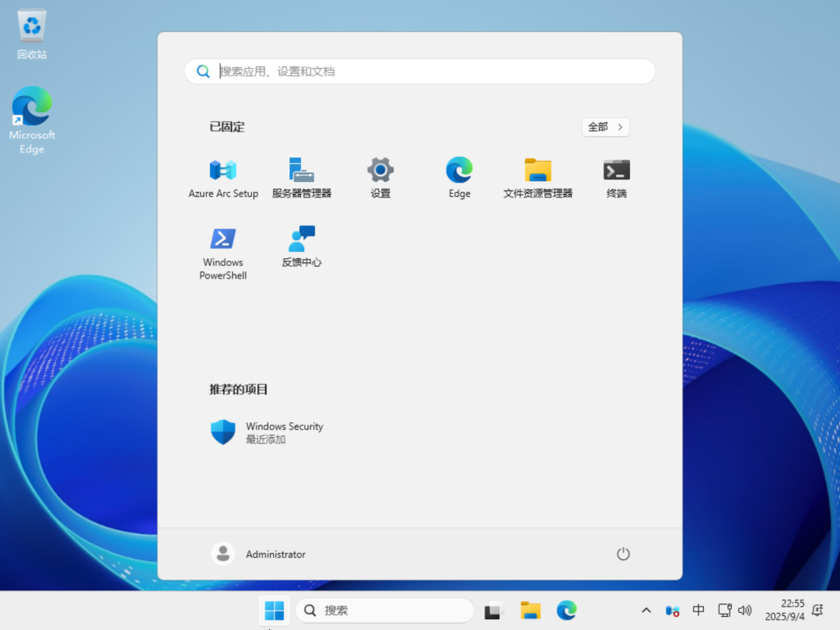Show hidden system tray icons chevron

[x=646, y=611]
